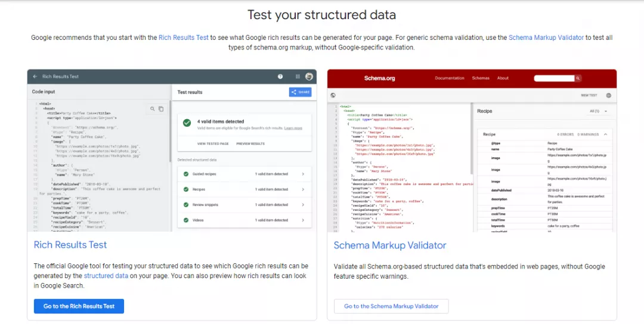The width and height of the screenshot is (644, 324).
Task: Click the Code input heading
Action: (44, 92)
